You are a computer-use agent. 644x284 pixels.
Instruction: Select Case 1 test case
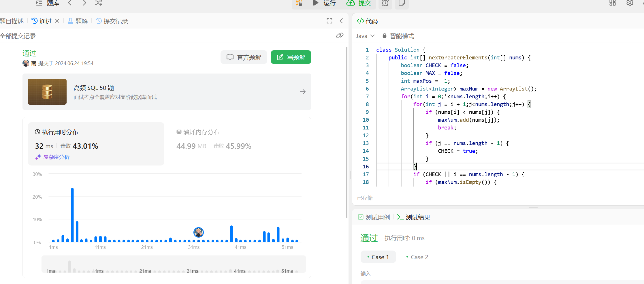(x=378, y=257)
